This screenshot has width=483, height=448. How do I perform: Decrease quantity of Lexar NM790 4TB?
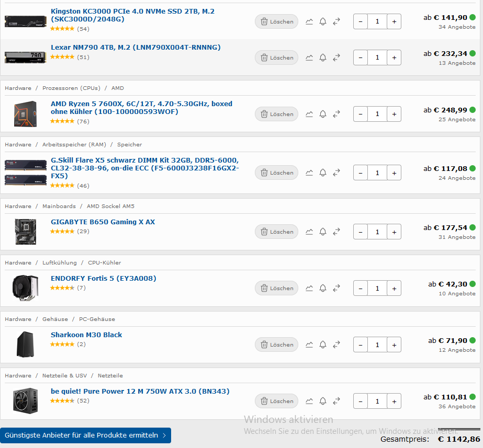[361, 58]
